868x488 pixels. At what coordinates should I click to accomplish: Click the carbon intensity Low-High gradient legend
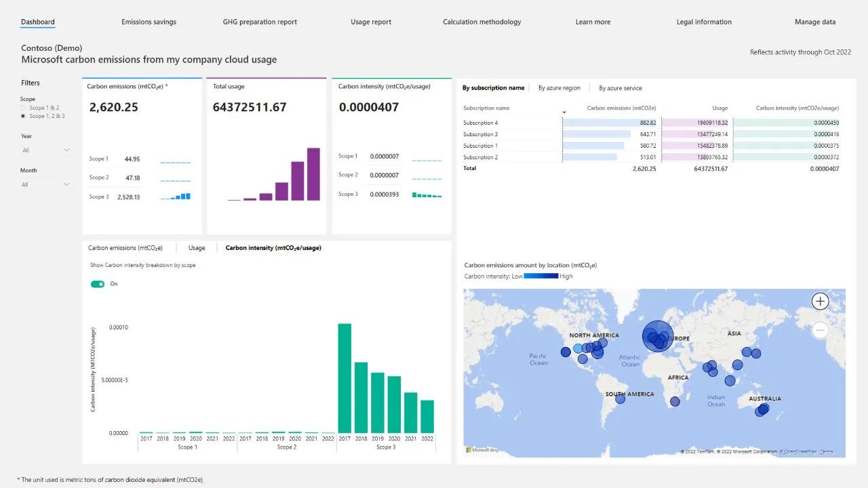pos(541,276)
